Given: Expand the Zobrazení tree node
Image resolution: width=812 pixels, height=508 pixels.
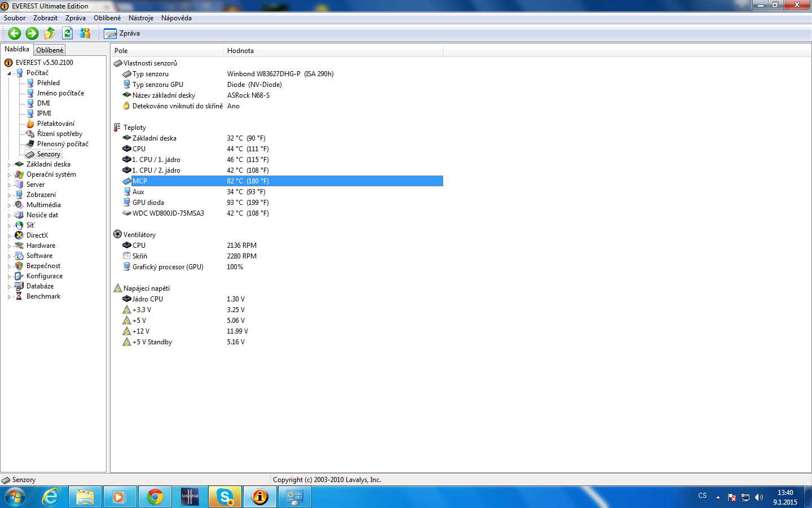Looking at the screenshot, I should [10, 195].
